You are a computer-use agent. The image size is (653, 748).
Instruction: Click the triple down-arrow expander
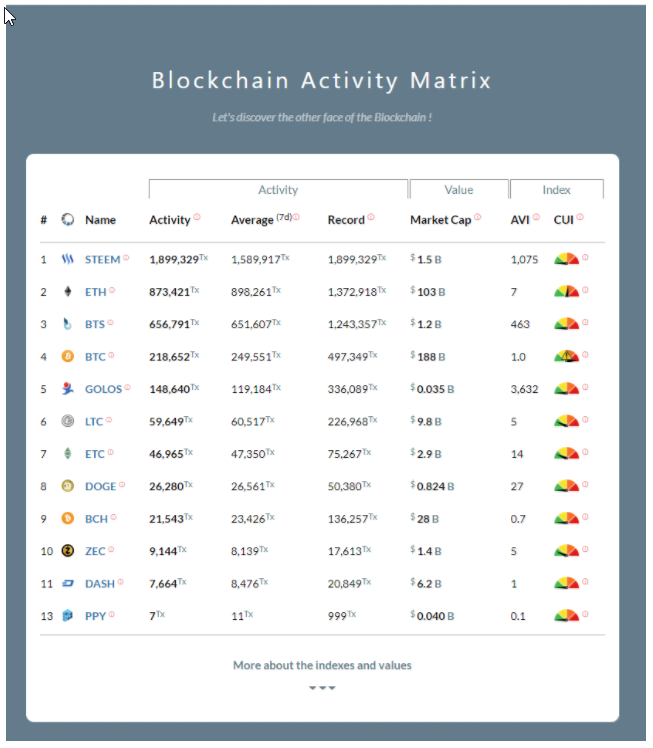click(322, 687)
